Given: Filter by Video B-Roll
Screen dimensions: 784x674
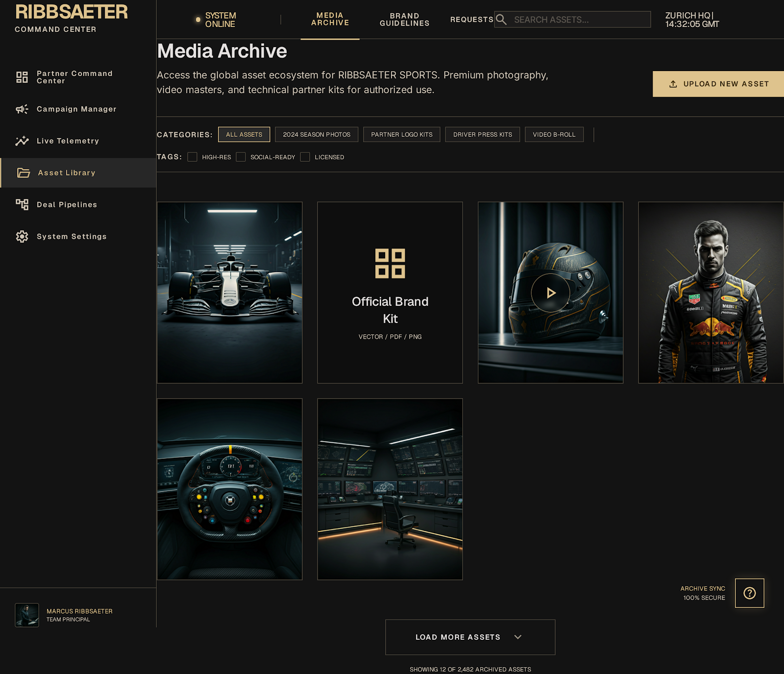Looking at the screenshot, I should [x=554, y=134].
